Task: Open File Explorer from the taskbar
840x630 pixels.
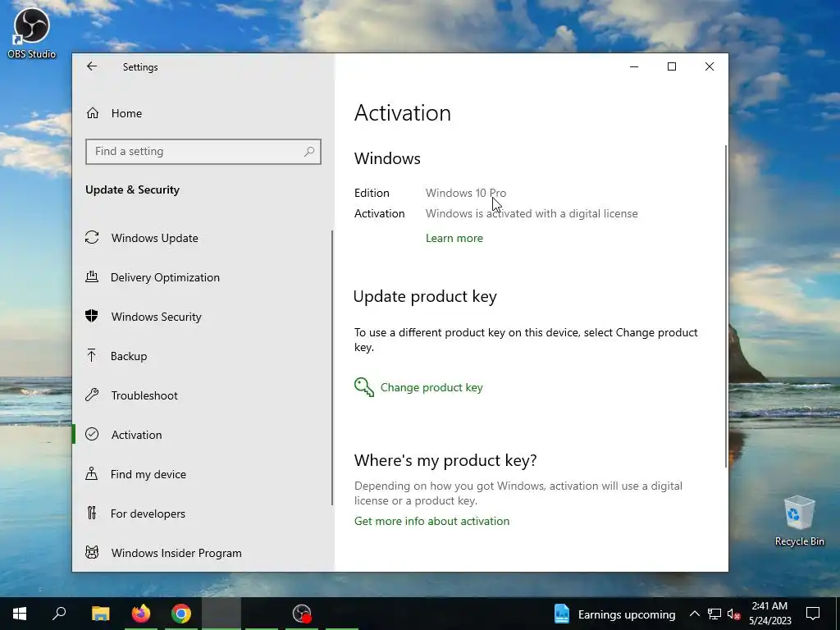Action: (x=100, y=614)
